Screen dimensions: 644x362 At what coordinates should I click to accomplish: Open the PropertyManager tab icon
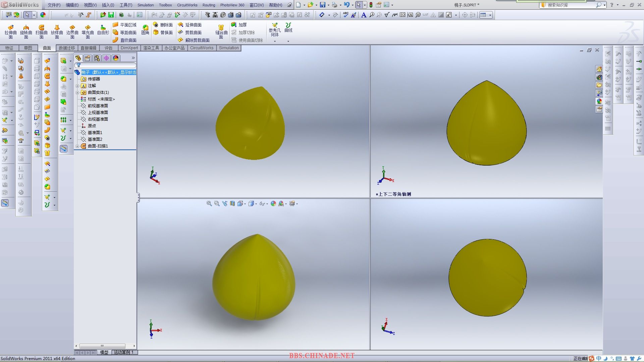(88, 58)
